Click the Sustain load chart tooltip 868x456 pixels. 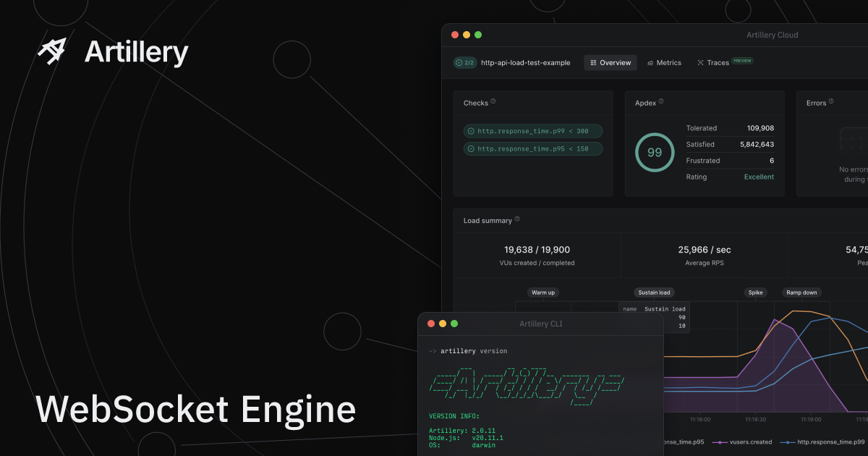click(x=654, y=317)
